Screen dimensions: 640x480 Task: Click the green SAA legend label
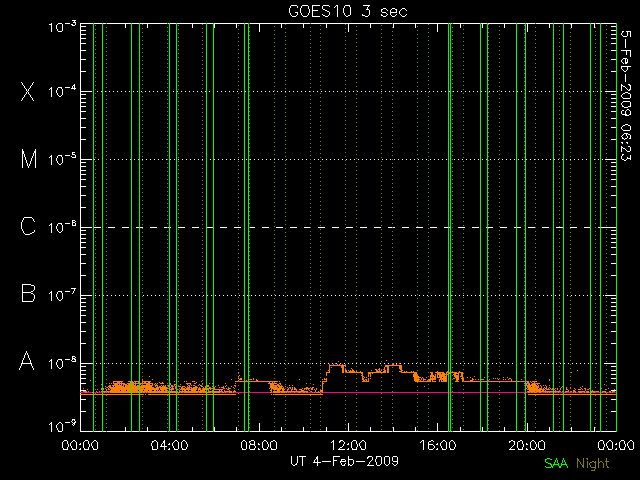(556, 463)
